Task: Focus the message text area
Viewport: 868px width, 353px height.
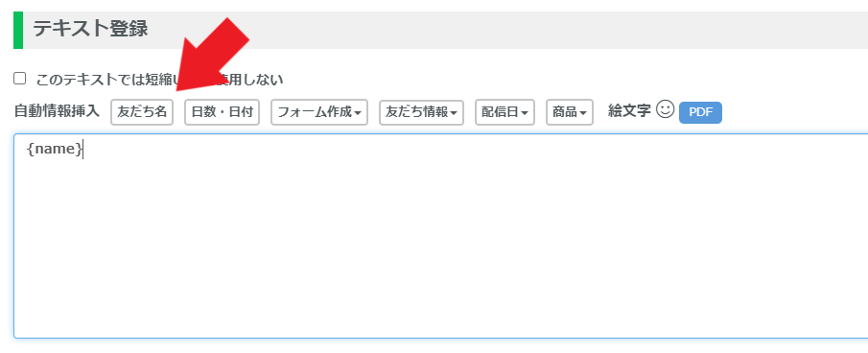Action: click(441, 236)
